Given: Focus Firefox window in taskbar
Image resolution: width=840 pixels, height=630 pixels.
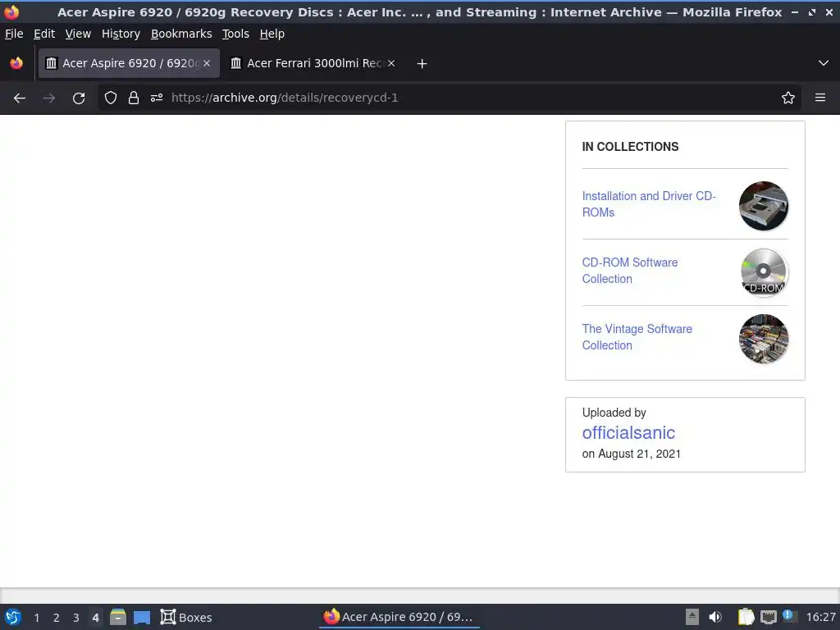Looking at the screenshot, I should pos(399,617).
